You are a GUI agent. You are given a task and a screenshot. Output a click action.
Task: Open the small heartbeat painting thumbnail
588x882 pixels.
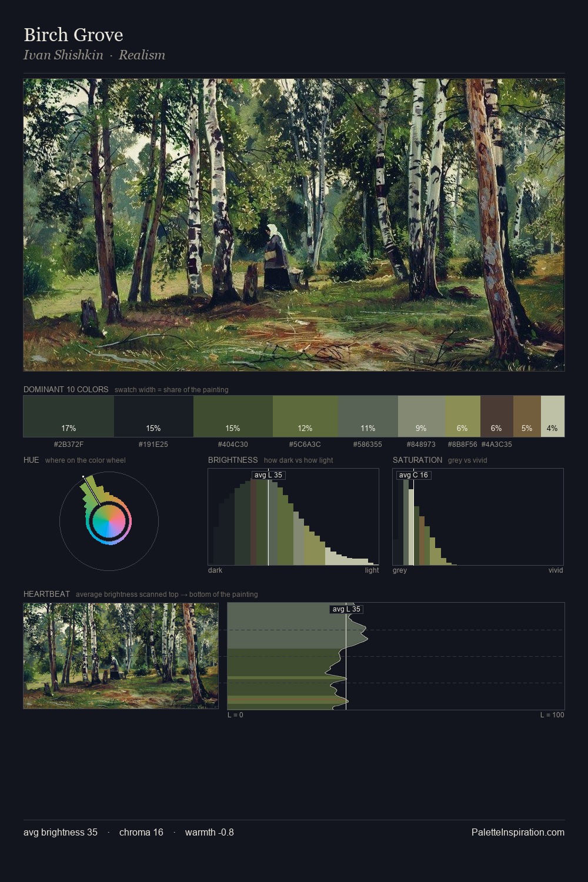pos(121,656)
